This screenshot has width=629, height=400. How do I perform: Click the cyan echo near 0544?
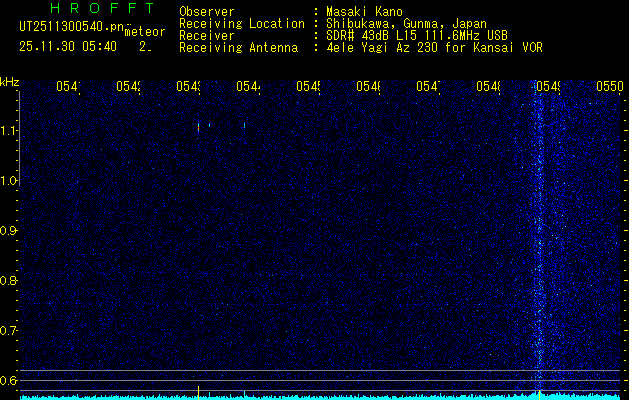tap(244, 125)
